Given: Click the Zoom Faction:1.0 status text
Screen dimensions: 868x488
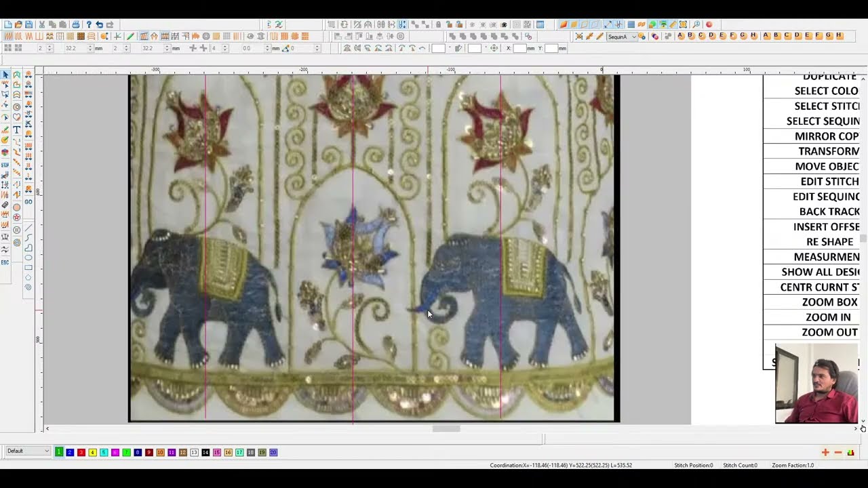Looking at the screenshot, I should pyautogui.click(x=793, y=465).
